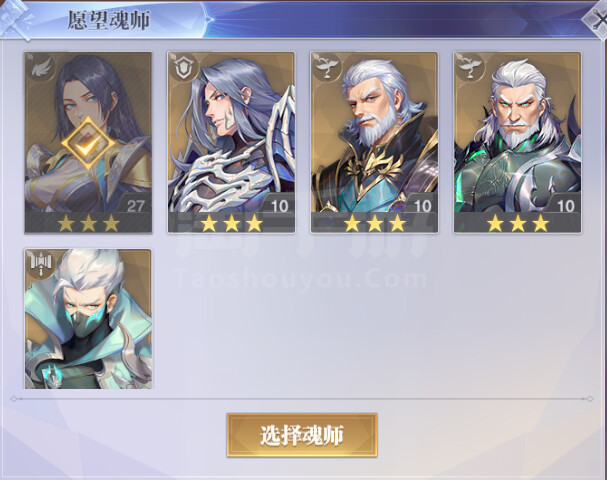The height and width of the screenshot is (480, 607).
Task: Click the three stars under the third card
Action: [x=375, y=223]
